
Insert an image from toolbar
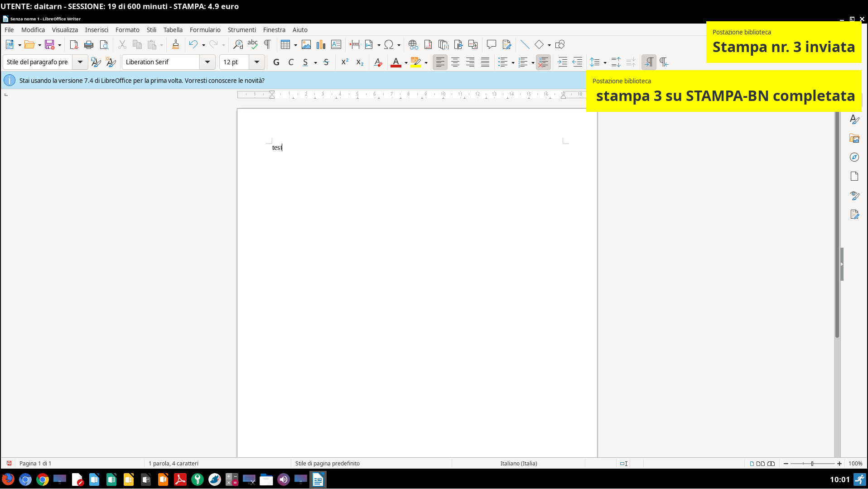[x=306, y=44]
